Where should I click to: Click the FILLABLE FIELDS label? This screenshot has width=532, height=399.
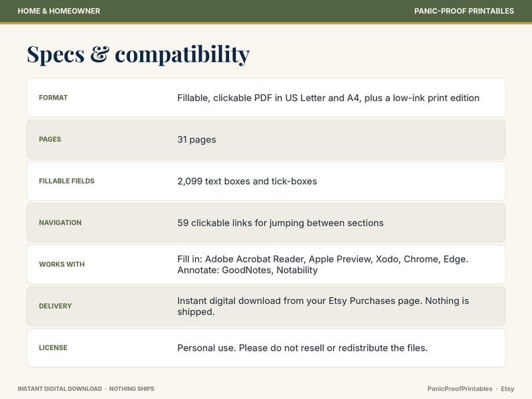(66, 181)
